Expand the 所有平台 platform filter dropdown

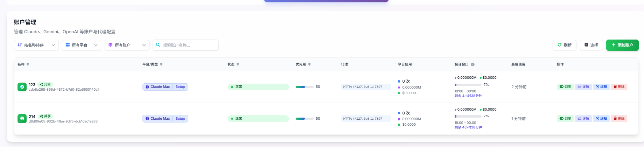point(82,45)
